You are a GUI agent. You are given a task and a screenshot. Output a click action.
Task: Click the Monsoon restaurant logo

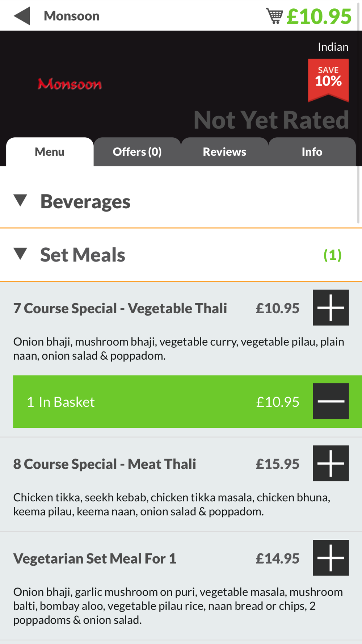point(70,84)
